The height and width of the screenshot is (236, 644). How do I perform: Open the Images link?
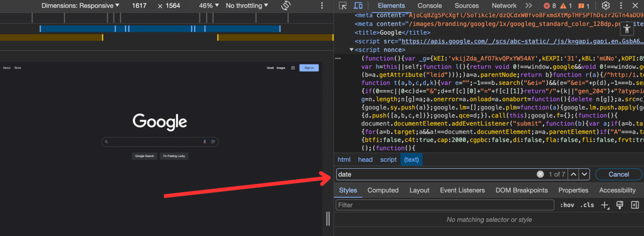click(281, 68)
